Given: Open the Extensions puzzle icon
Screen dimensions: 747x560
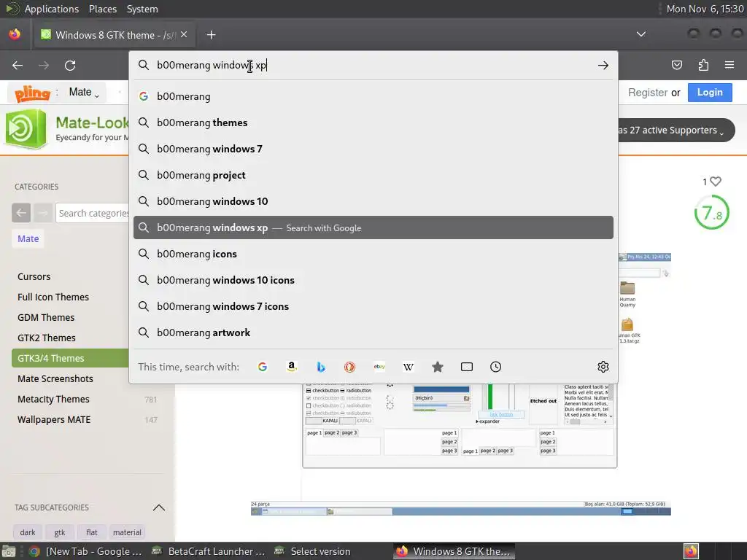Looking at the screenshot, I should coord(703,65).
